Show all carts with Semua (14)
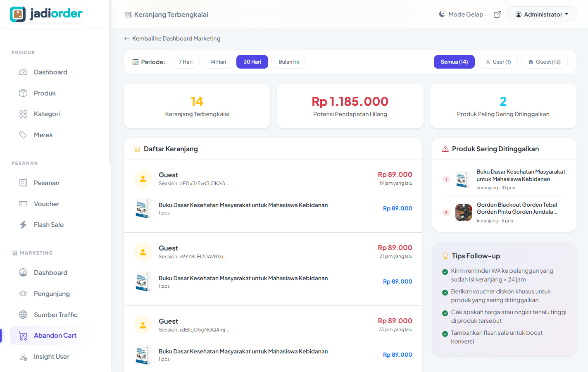 tap(454, 62)
